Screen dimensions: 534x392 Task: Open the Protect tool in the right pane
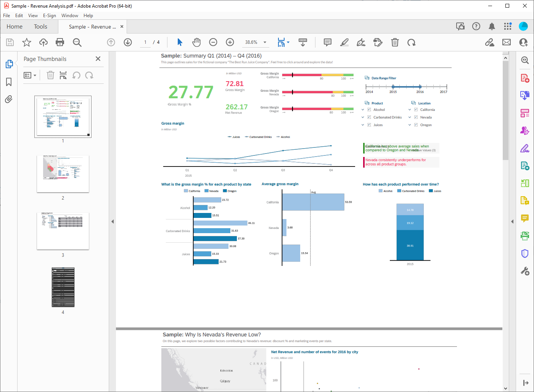(524, 253)
